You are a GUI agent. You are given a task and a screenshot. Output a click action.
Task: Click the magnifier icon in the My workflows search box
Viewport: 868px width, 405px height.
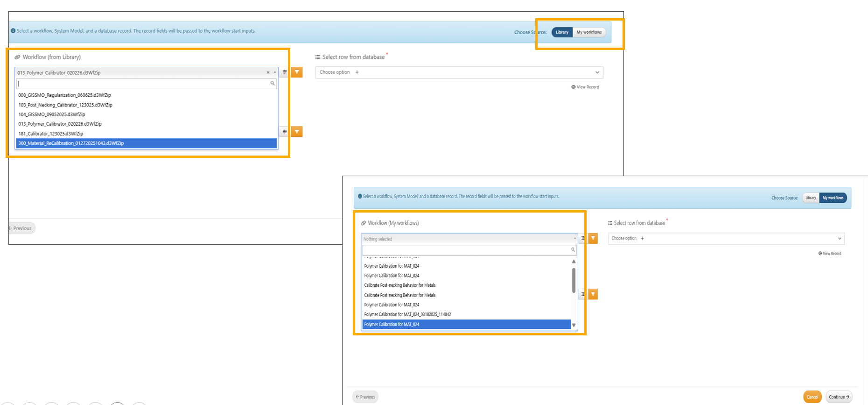pyautogui.click(x=573, y=250)
